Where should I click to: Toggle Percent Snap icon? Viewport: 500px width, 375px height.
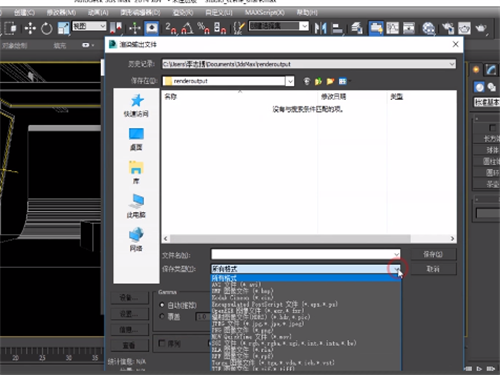pyautogui.click(x=203, y=28)
